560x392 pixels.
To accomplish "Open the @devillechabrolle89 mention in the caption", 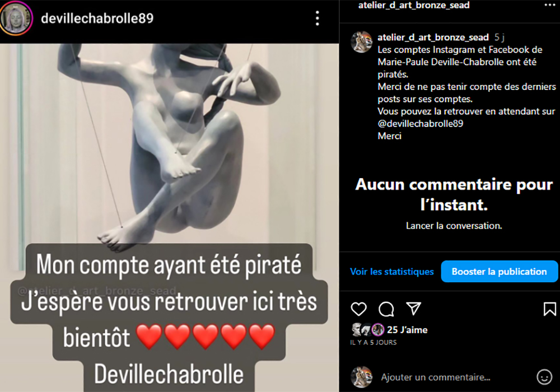I will (421, 124).
